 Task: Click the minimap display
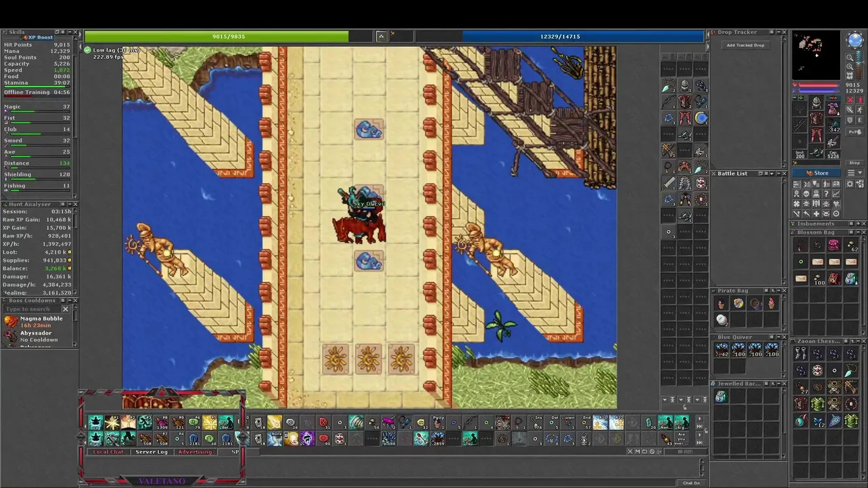click(816, 55)
